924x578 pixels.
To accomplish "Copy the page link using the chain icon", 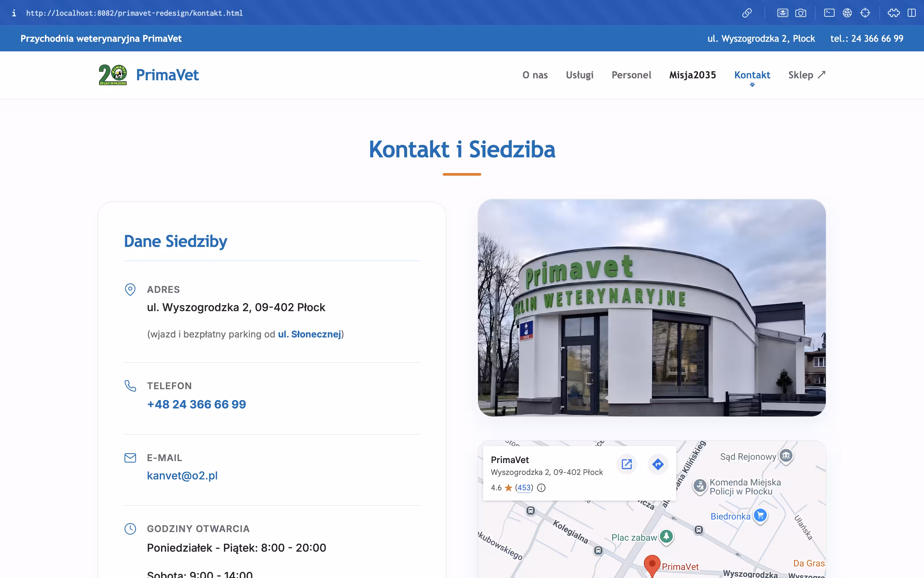I will [x=747, y=13].
